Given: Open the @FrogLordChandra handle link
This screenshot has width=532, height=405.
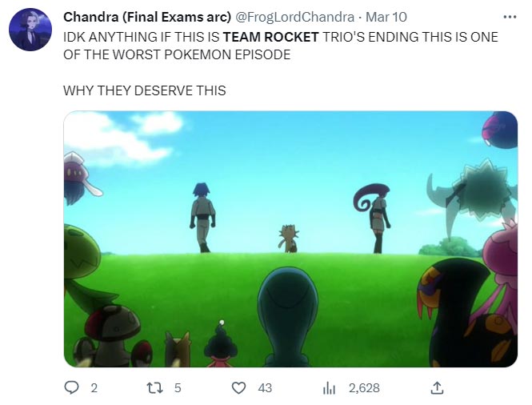Looking at the screenshot, I should click(x=294, y=17).
